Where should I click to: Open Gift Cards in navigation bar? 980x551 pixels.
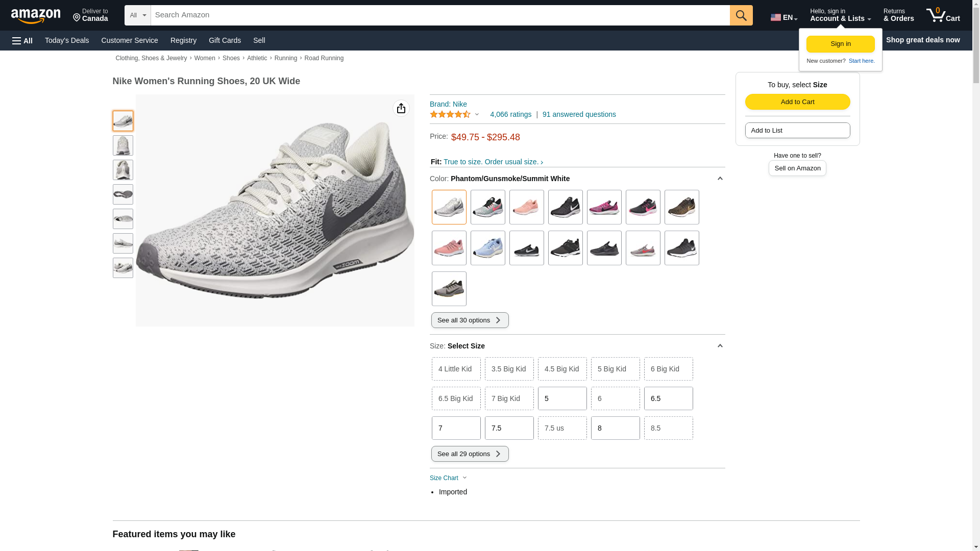pyautogui.click(x=225, y=40)
